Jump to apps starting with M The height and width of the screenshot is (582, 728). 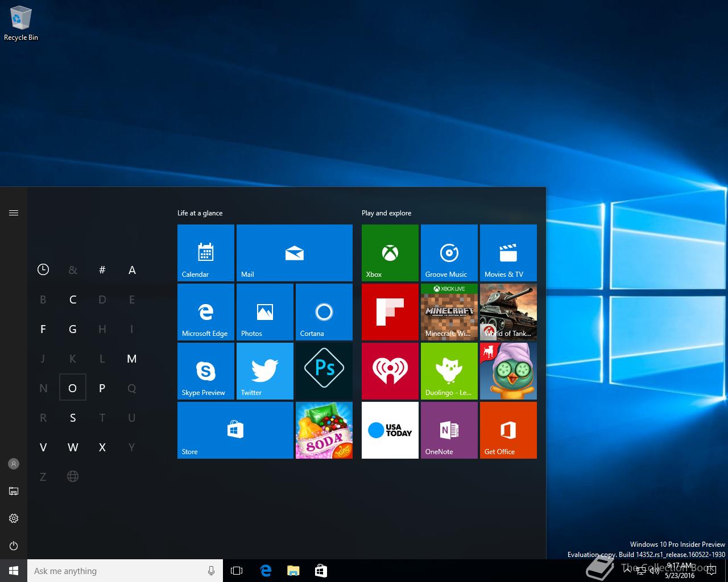pyautogui.click(x=132, y=359)
